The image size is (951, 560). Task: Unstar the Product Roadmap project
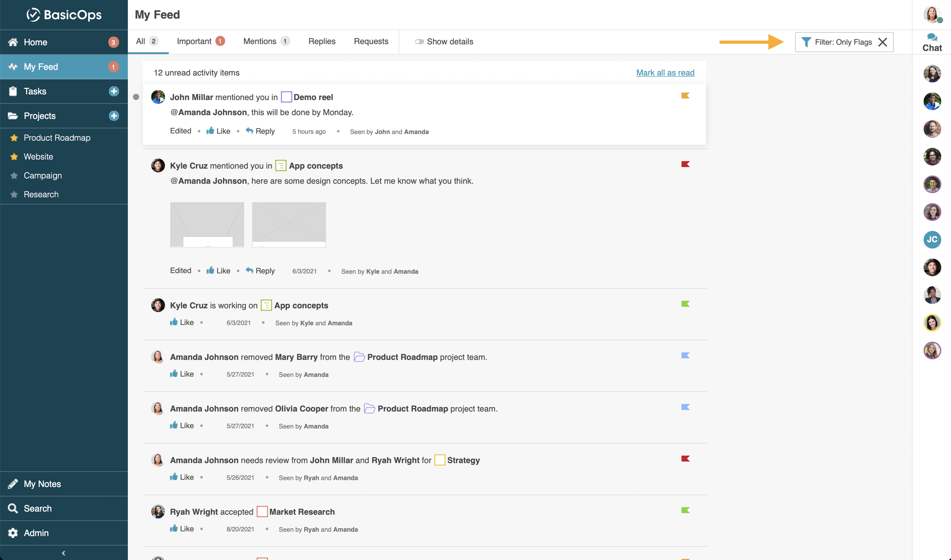tap(14, 138)
